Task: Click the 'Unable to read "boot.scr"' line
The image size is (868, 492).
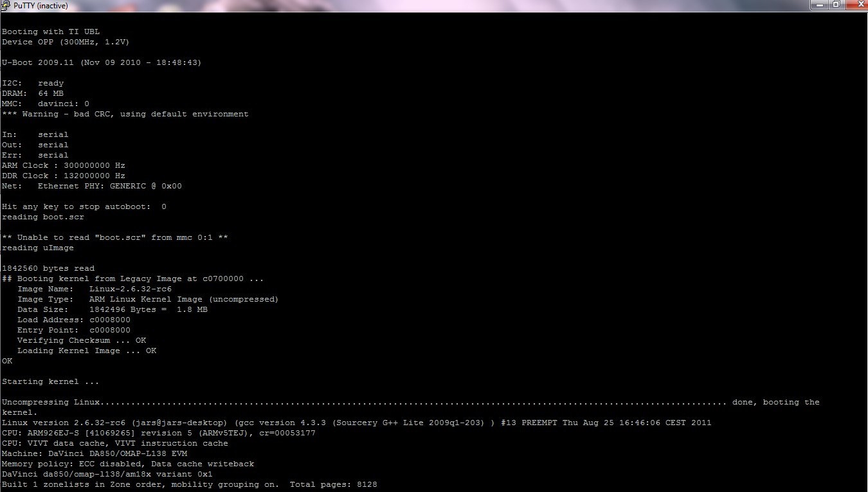Action: [115, 237]
